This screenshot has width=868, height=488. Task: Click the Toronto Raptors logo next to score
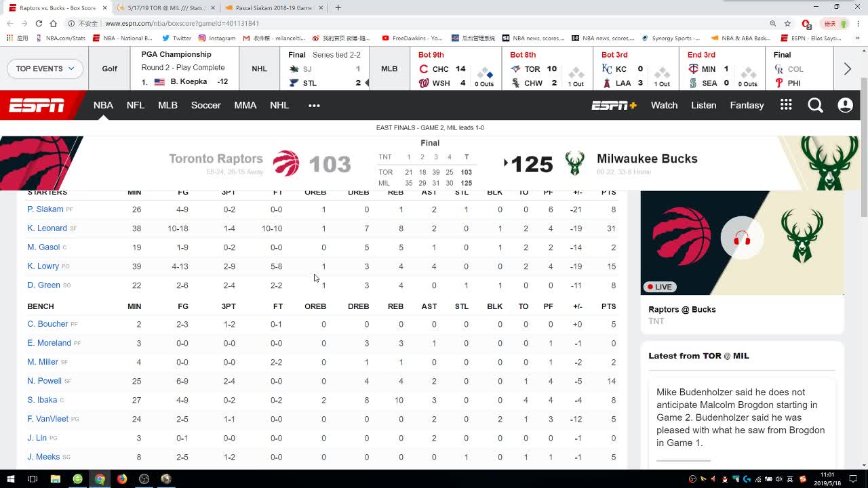click(x=285, y=163)
